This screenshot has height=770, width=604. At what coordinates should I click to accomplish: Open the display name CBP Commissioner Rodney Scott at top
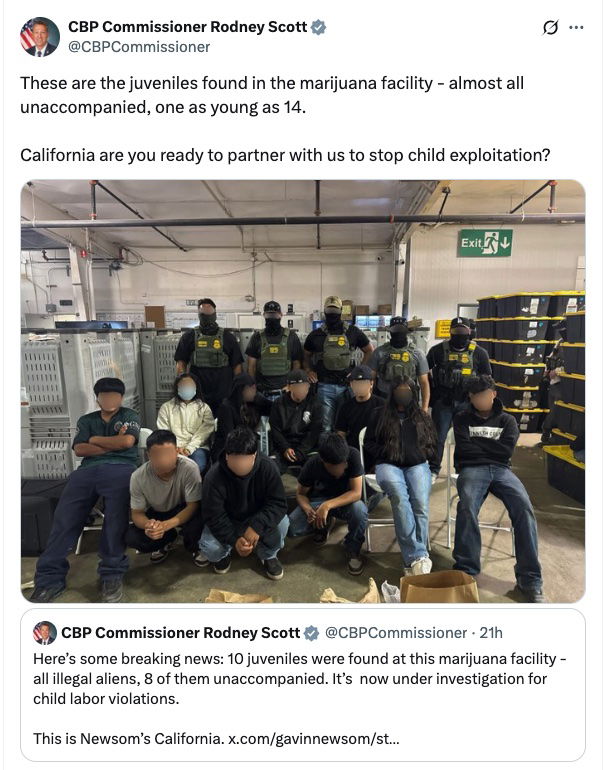click(188, 27)
